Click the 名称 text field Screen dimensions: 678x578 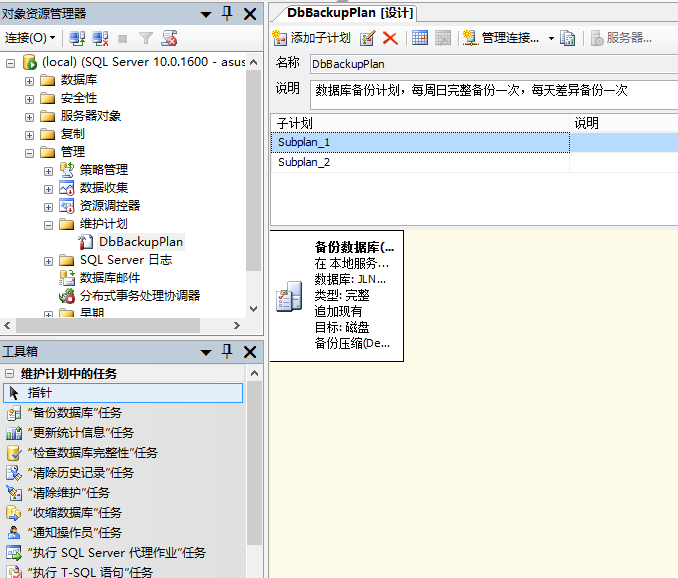(492, 63)
